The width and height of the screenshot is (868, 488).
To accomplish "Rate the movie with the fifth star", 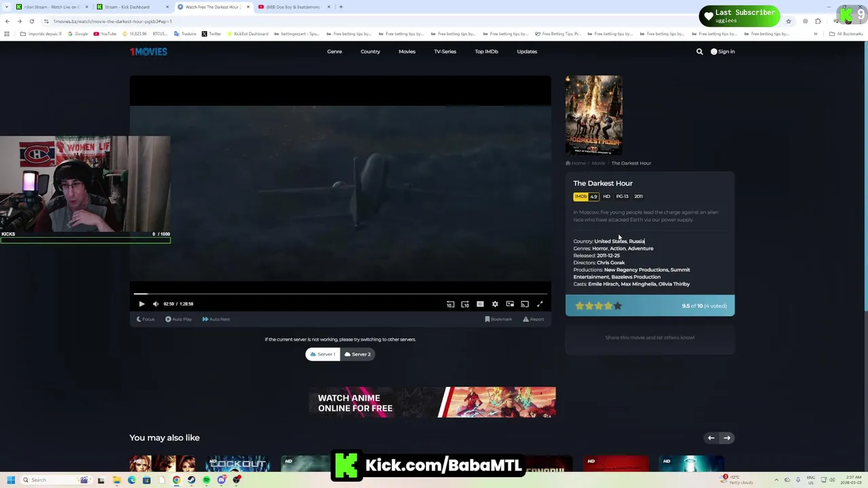I will (x=618, y=306).
